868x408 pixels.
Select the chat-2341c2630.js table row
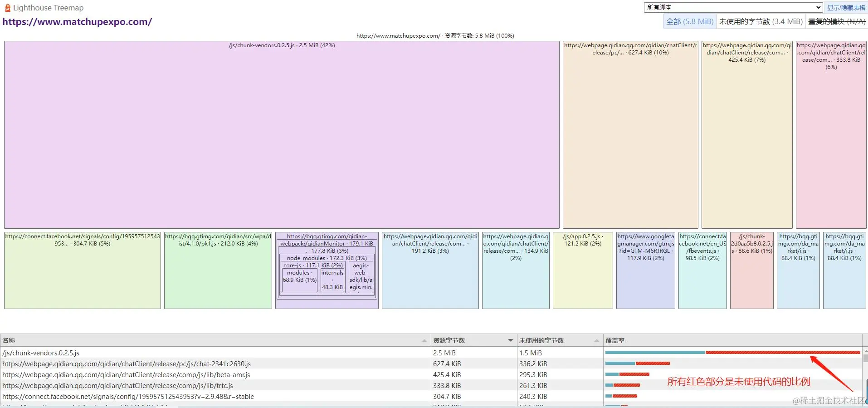click(x=431, y=364)
